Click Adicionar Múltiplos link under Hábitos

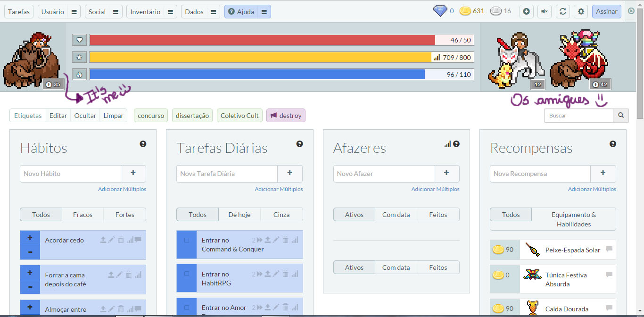(122, 189)
